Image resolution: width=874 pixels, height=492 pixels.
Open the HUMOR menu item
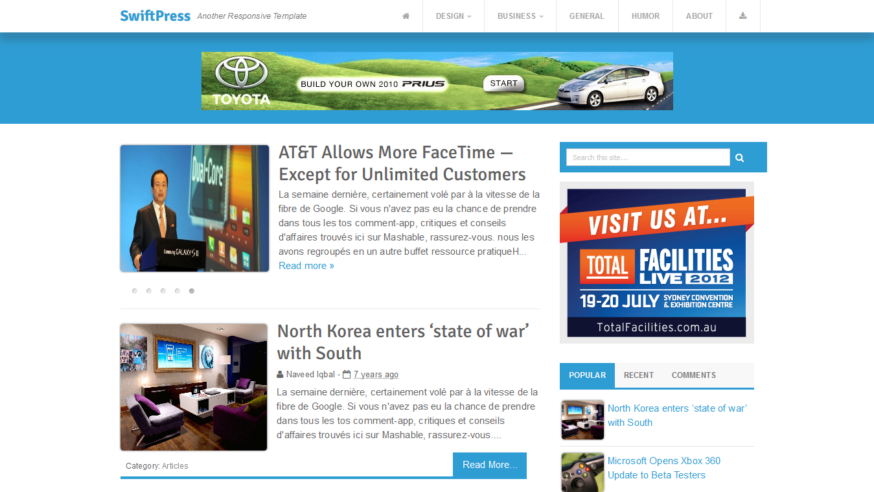coord(645,16)
